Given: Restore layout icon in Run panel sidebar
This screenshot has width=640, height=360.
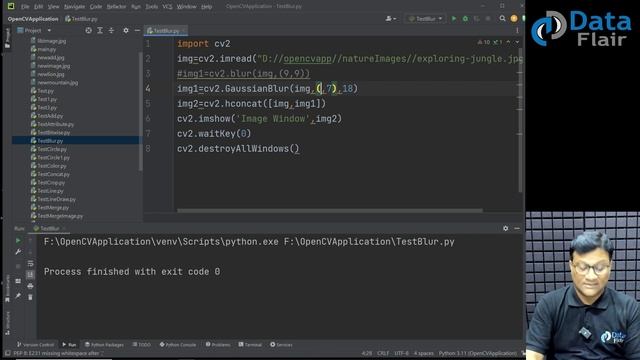Looking at the screenshot, I should (18, 281).
